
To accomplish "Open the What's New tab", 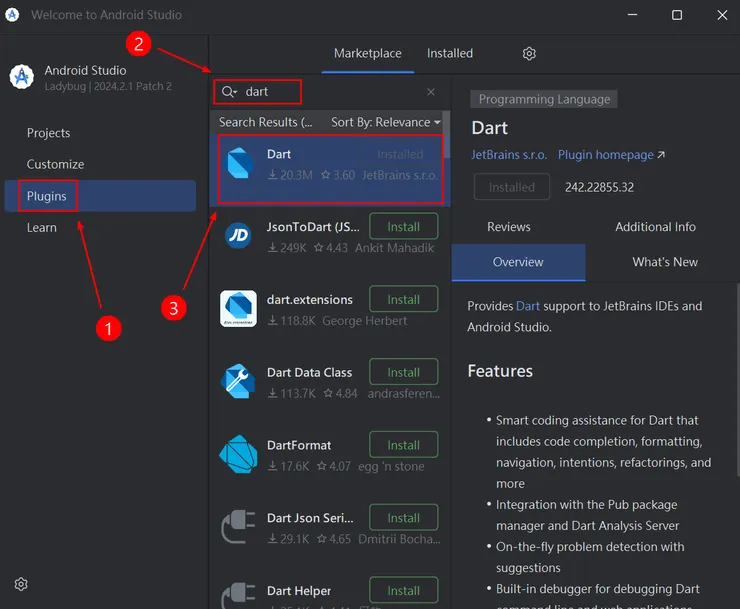I will (665, 262).
